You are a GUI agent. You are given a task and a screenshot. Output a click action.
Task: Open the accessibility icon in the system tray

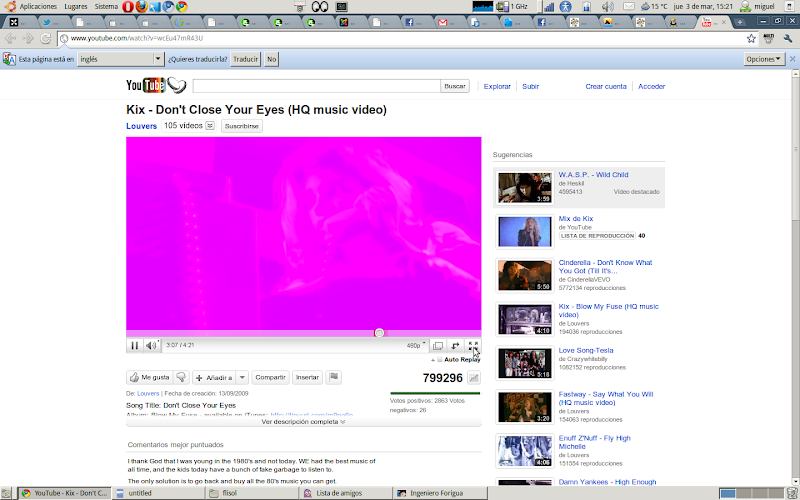coord(565,6)
